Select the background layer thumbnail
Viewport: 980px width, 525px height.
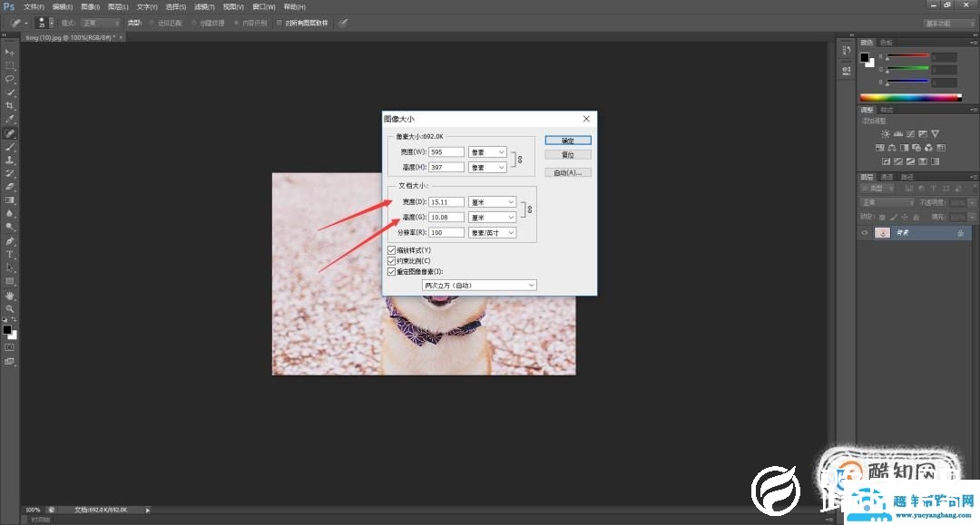pos(882,233)
